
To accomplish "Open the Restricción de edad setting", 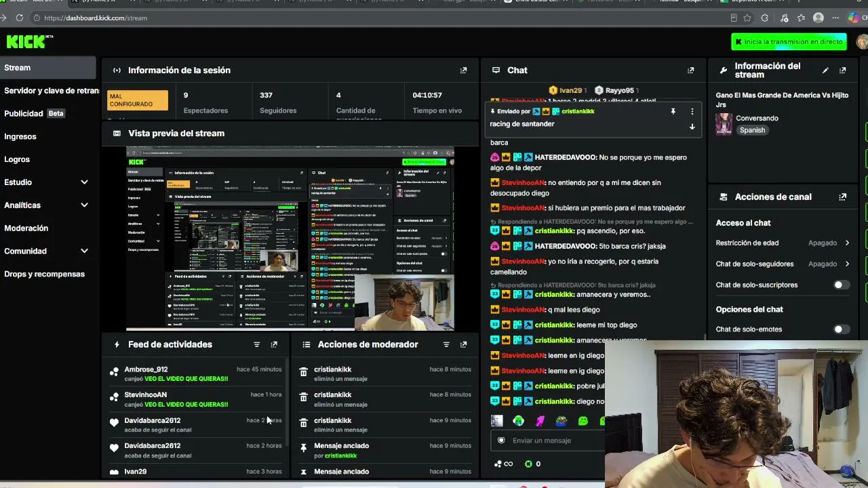I will point(783,243).
